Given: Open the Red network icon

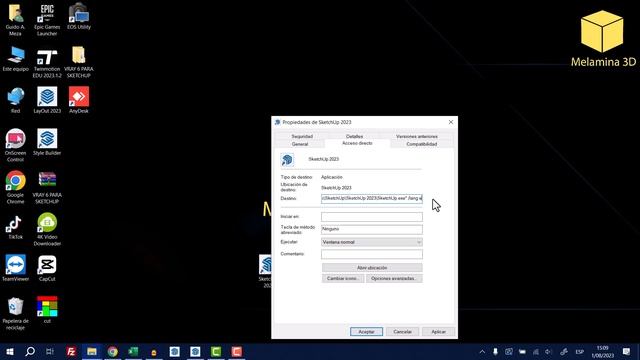Looking at the screenshot, I should point(16,100).
